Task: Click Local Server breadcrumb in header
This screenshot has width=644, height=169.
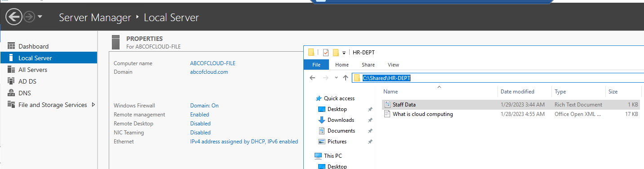Action: [171, 18]
